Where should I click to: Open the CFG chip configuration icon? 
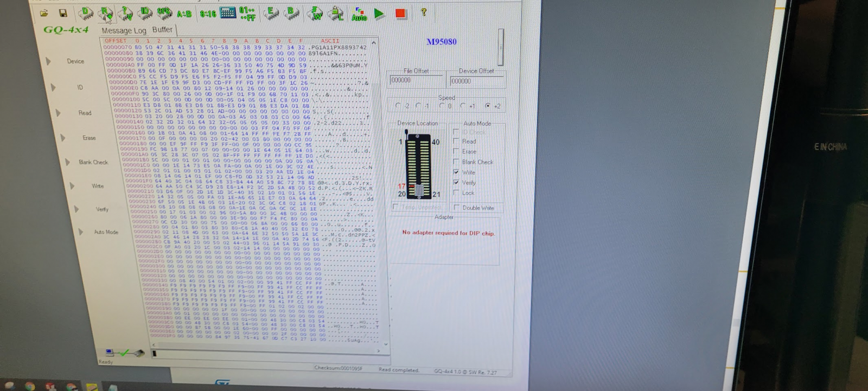click(x=164, y=12)
